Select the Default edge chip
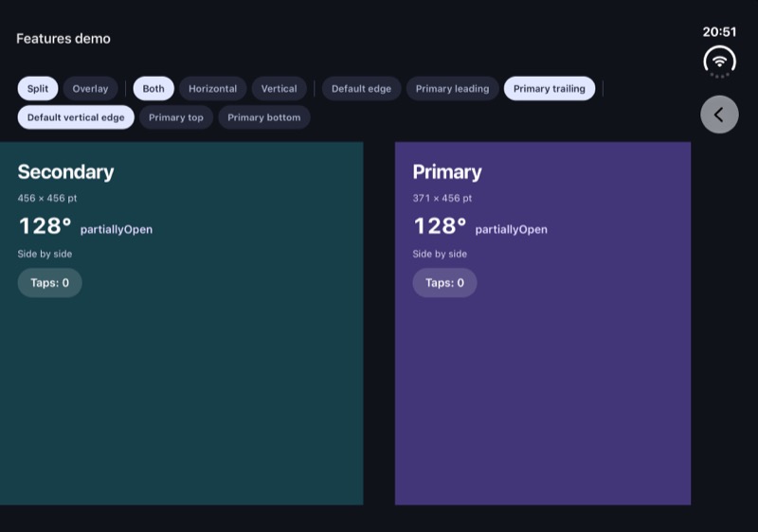Screen dimensions: 758x532 [x=361, y=88]
